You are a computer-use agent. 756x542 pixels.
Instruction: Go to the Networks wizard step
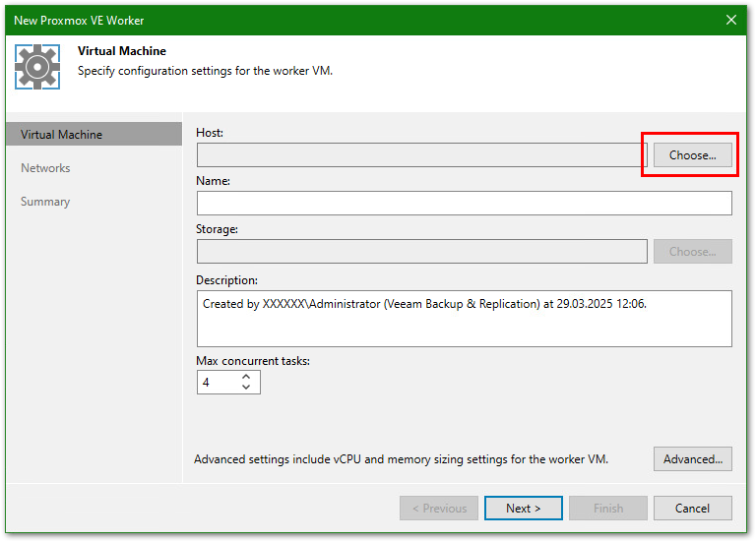(45, 168)
